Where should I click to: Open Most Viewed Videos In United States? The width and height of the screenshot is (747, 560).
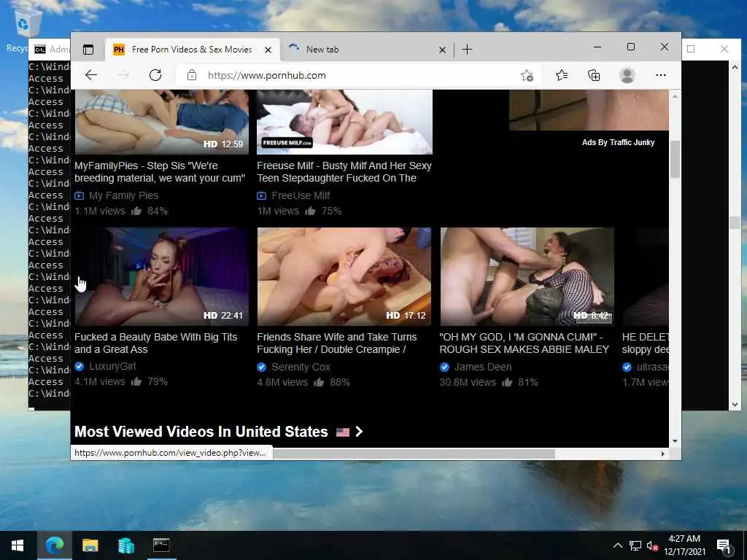[x=201, y=432]
